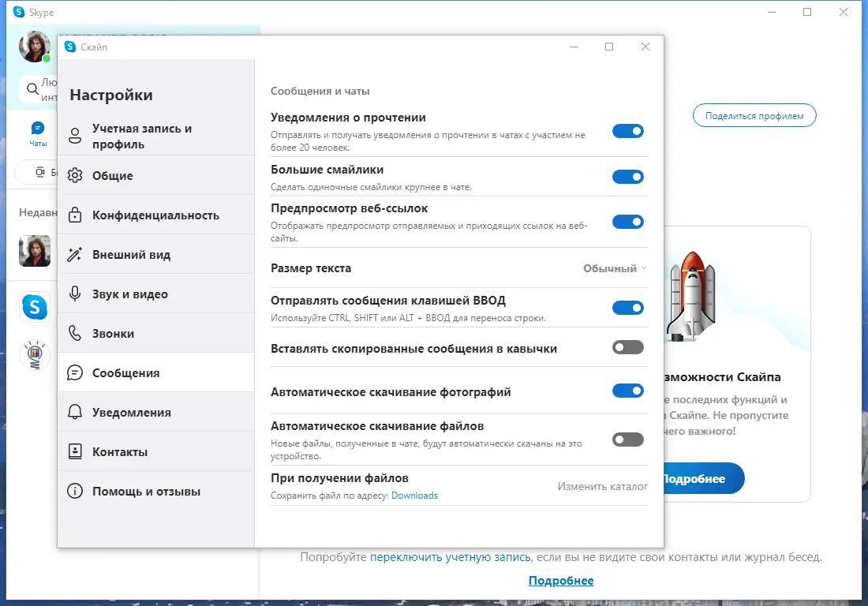Image resolution: width=868 pixels, height=606 pixels.
Task: Open Конфиденциальность using the lock icon
Action: (x=75, y=215)
